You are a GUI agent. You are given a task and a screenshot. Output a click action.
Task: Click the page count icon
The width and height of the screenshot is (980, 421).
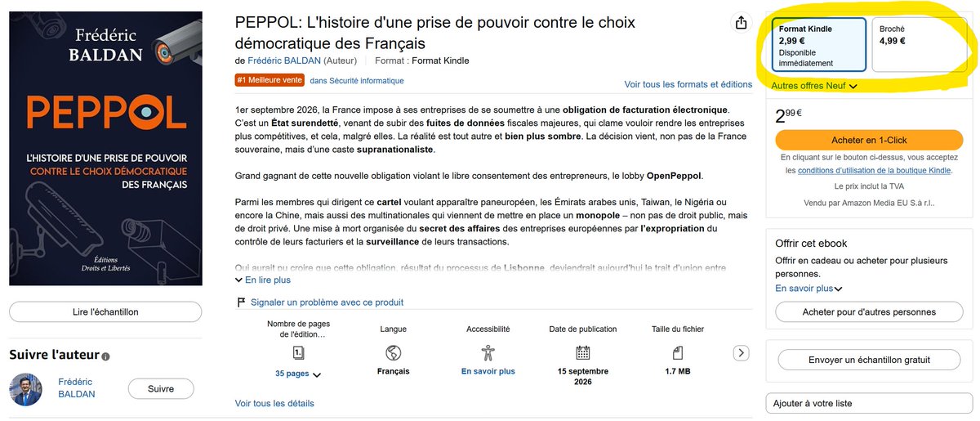(x=298, y=353)
